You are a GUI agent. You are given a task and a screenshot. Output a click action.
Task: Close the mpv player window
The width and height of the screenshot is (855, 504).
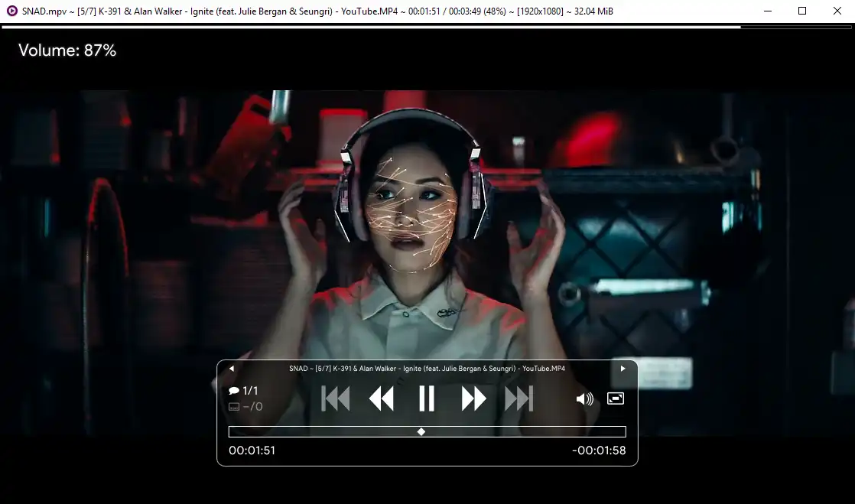click(x=837, y=11)
